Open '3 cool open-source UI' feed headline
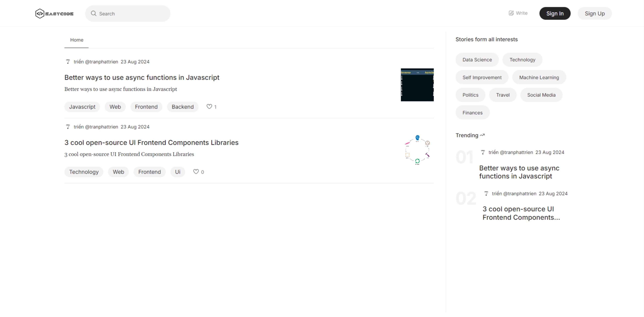 click(x=151, y=143)
